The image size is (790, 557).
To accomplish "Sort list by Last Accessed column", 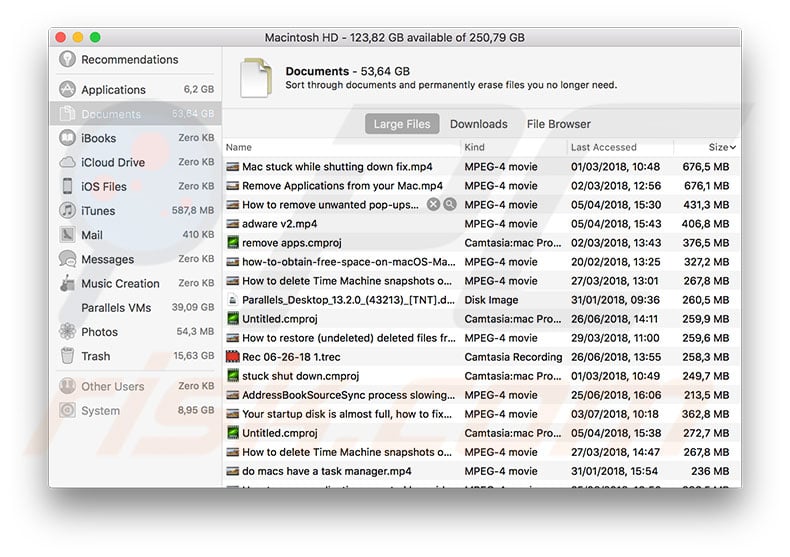I will click(603, 148).
